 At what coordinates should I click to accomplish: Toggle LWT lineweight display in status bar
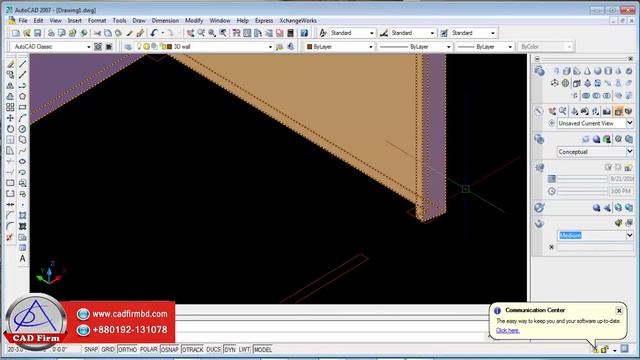(x=244, y=349)
